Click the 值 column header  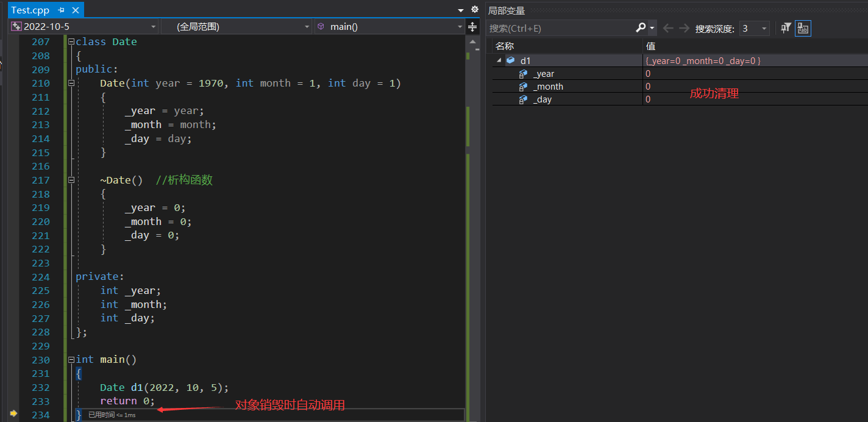tap(651, 46)
